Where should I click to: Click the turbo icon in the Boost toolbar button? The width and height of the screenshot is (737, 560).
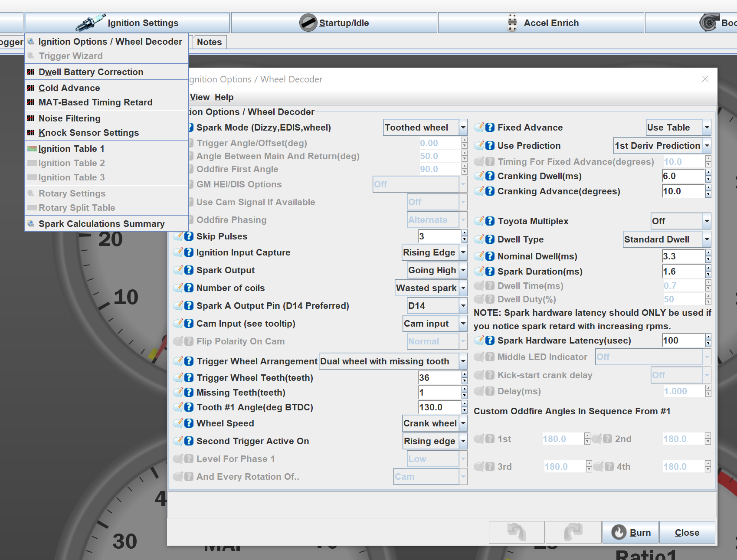pyautogui.click(x=708, y=23)
